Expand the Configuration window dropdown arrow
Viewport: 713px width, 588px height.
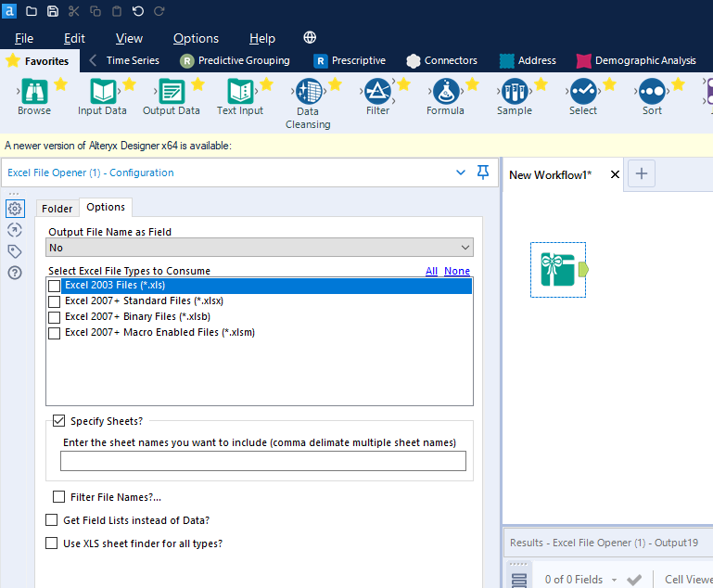[461, 173]
